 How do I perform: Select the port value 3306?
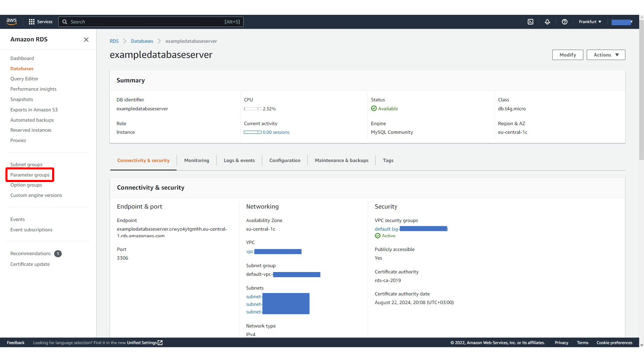(122, 258)
